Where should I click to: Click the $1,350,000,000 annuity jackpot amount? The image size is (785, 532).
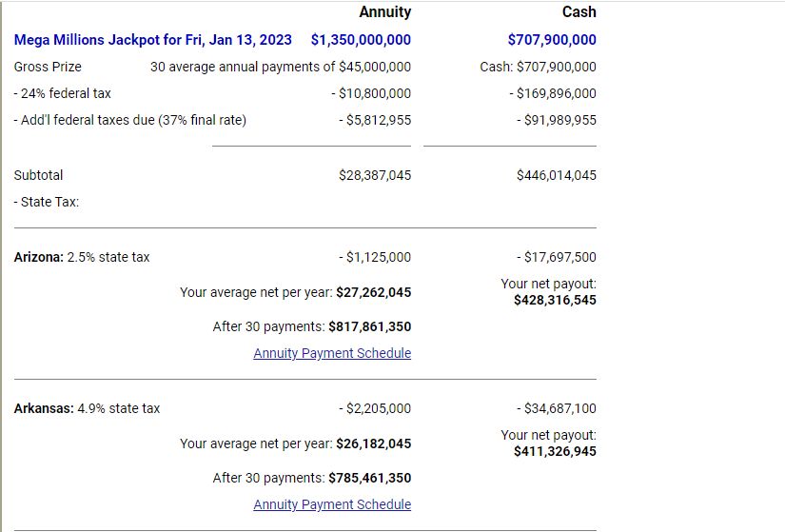[x=361, y=40]
